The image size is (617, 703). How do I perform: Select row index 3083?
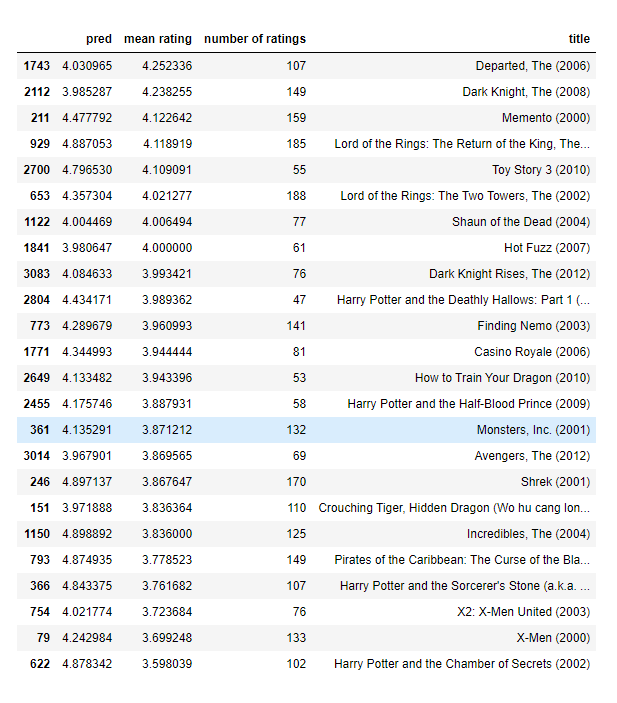pyautogui.click(x=36, y=274)
